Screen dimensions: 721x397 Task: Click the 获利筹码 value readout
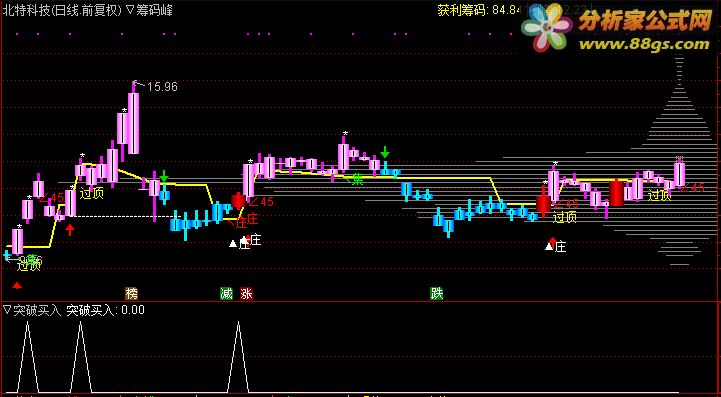coord(480,10)
